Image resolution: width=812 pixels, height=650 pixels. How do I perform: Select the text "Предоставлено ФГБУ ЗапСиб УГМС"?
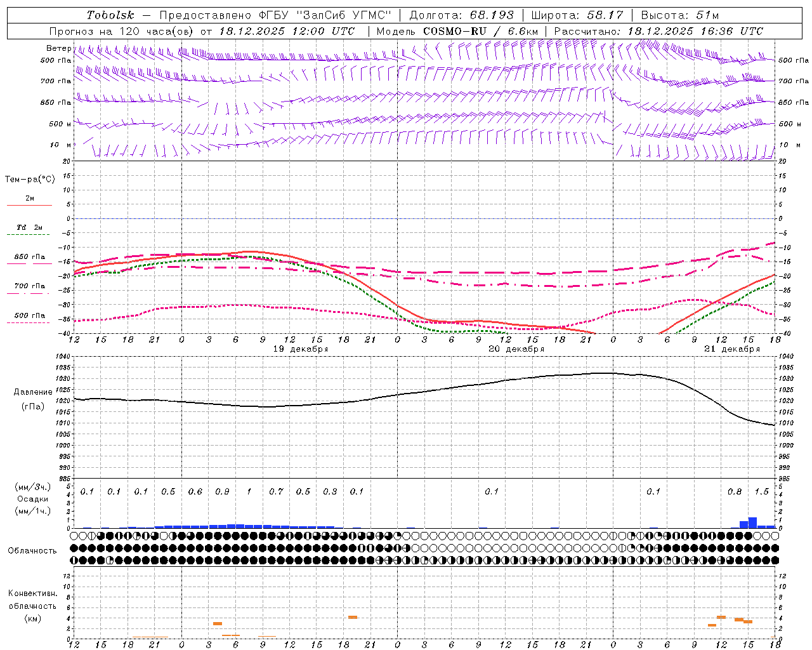point(275,15)
